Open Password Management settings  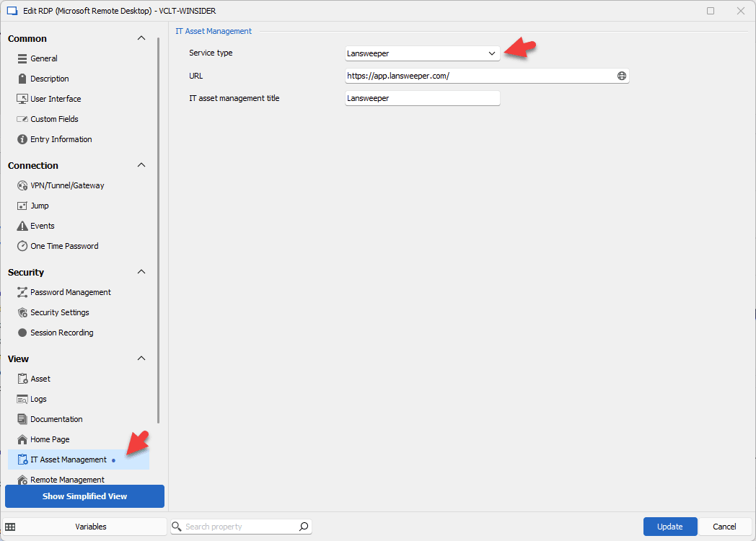70,292
